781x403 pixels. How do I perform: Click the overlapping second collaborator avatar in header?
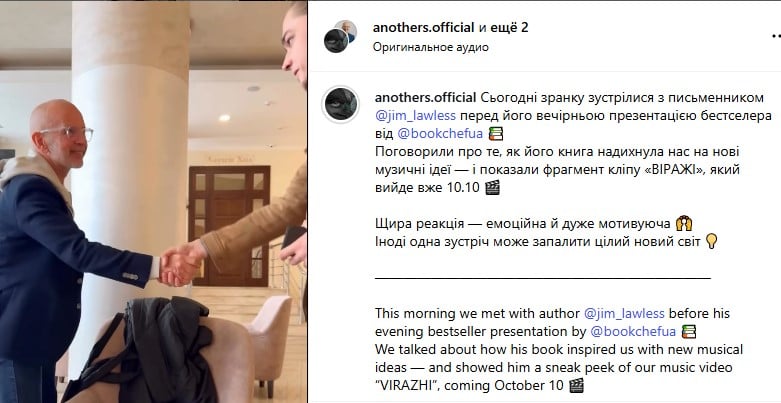click(347, 29)
